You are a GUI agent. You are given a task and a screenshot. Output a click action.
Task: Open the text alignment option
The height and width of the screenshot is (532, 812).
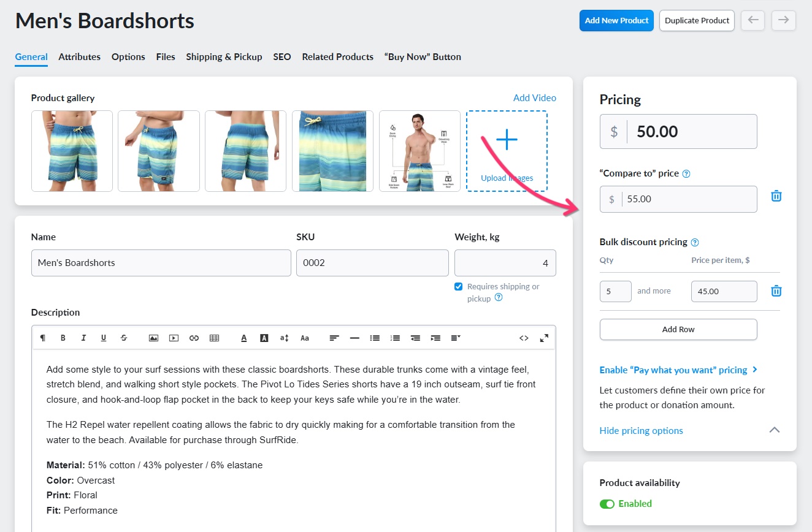coord(334,338)
